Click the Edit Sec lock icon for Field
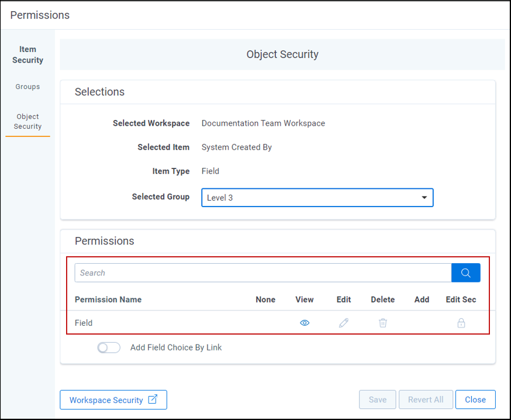Image resolution: width=511 pixels, height=420 pixels. coord(461,323)
